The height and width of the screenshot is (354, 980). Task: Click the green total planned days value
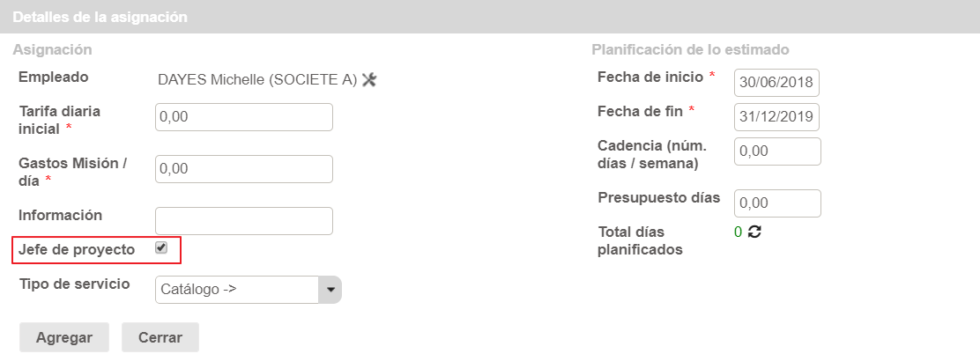(738, 232)
